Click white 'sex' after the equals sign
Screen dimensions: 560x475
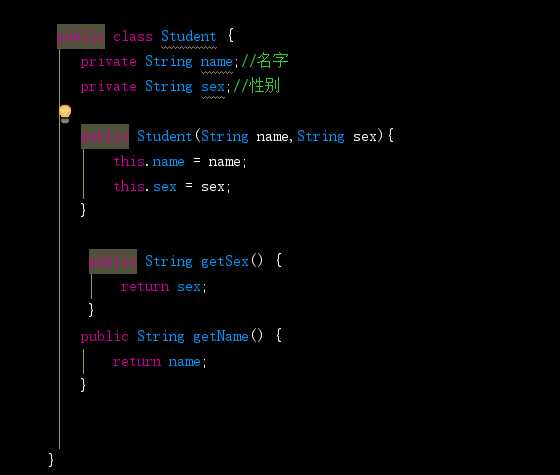coord(212,187)
